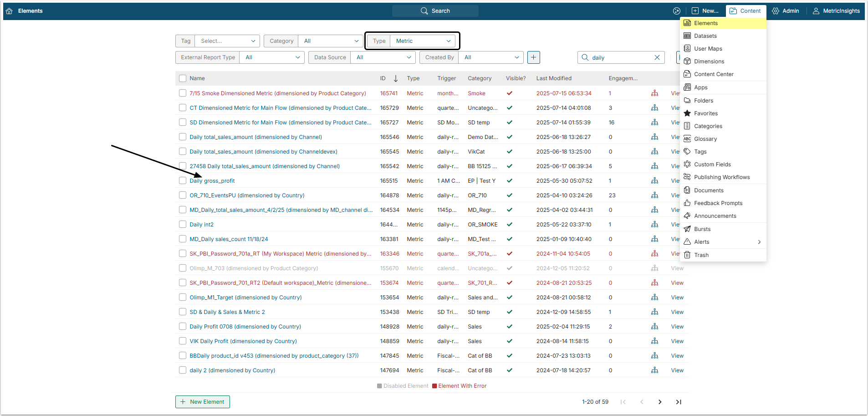Viewport: 868px width, 416px height.
Task: Clear the daily search with X icon
Action: (657, 57)
